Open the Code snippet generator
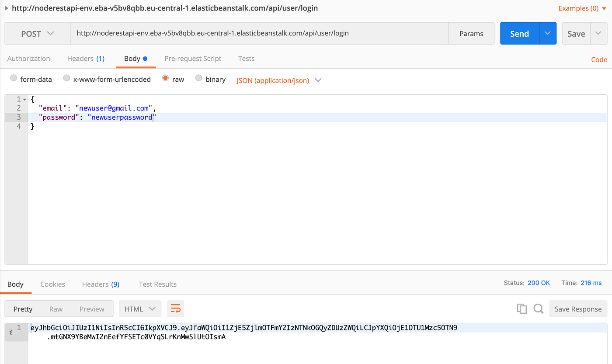 (x=599, y=59)
